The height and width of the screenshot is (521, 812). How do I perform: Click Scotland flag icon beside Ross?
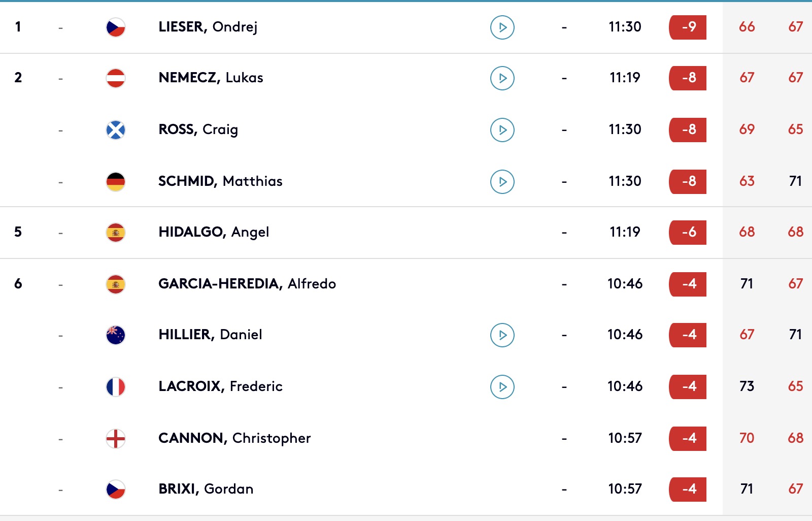tap(116, 130)
